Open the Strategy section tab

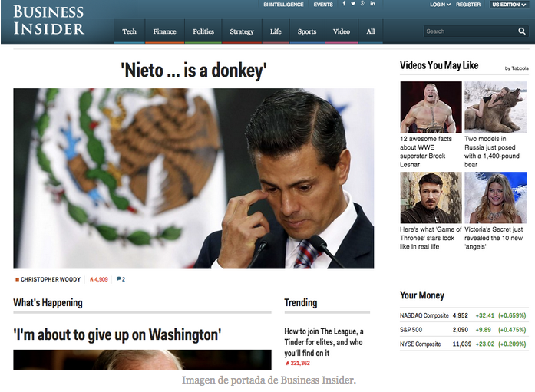point(242,31)
